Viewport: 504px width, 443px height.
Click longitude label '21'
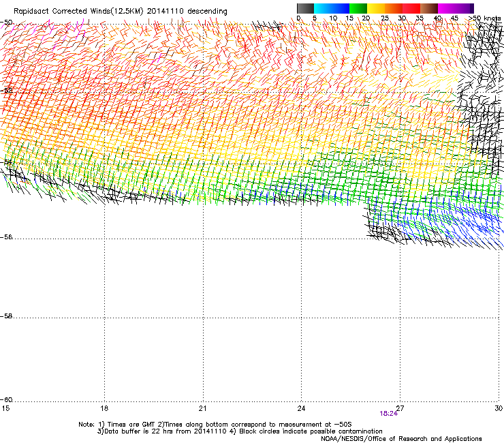click(x=202, y=408)
